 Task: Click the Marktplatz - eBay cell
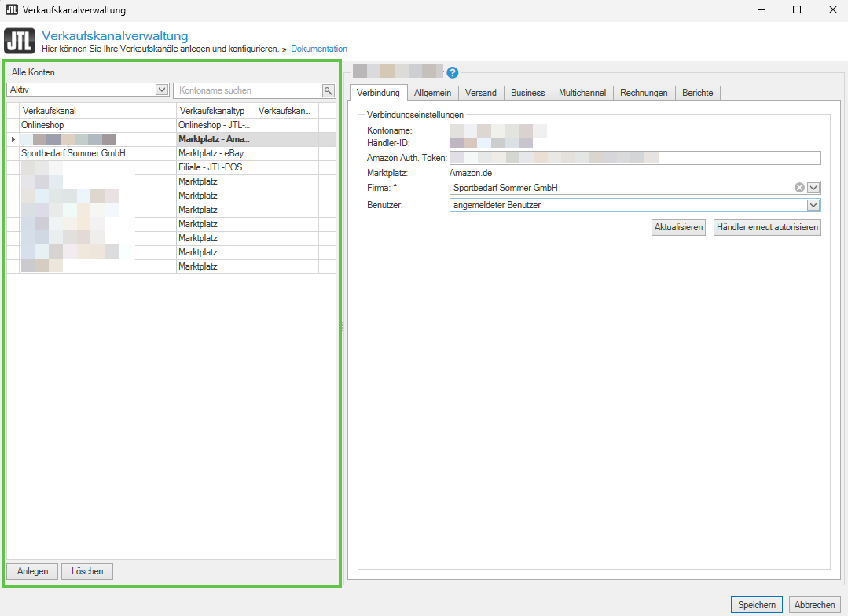point(216,153)
